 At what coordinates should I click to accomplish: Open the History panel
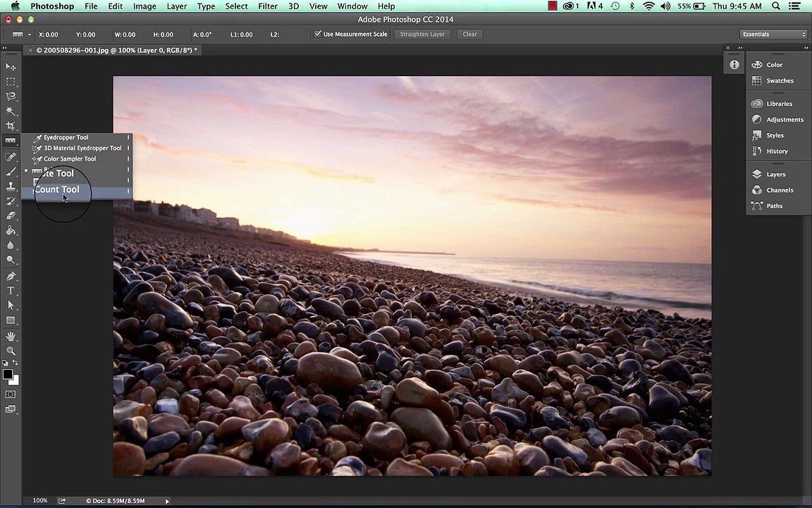pyautogui.click(x=778, y=152)
